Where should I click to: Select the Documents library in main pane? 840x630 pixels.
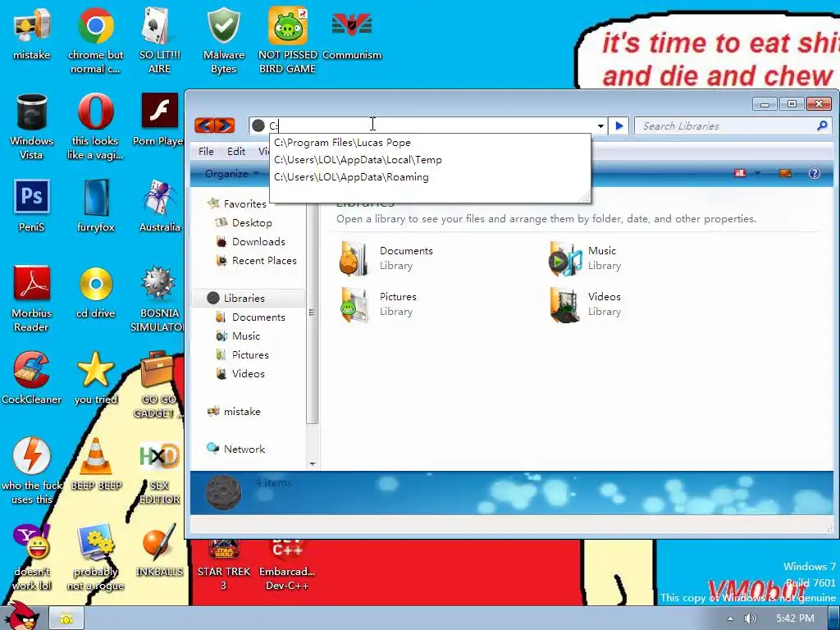[387, 258]
